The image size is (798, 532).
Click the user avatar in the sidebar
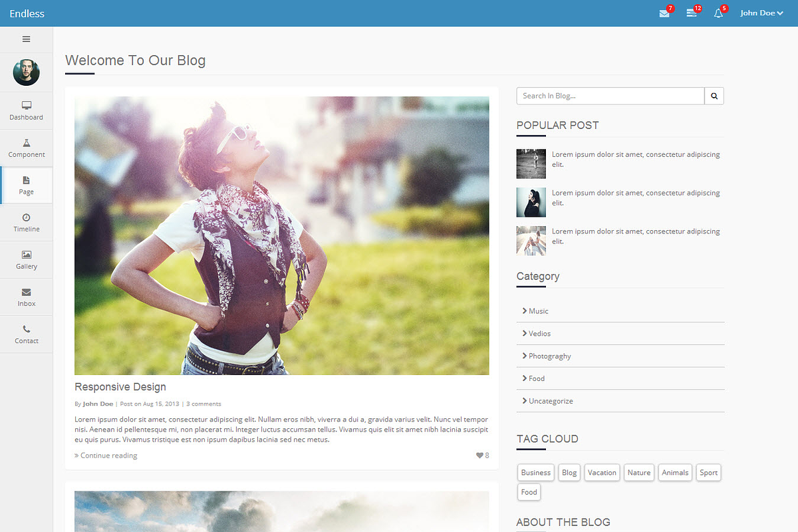click(x=27, y=72)
